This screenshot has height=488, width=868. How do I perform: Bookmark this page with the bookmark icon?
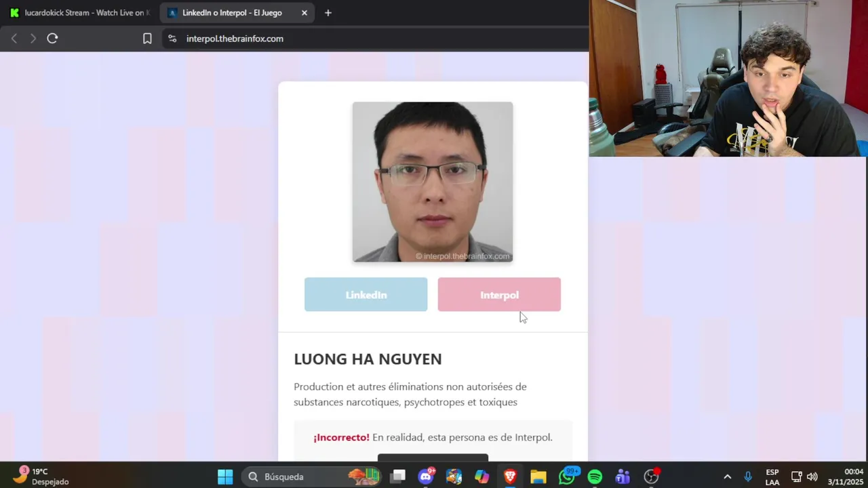tap(147, 39)
